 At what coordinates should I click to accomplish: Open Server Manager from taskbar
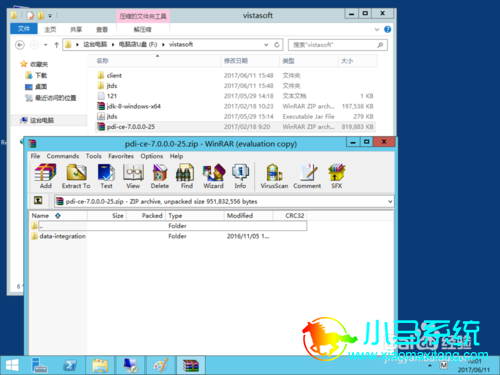pyautogui.click(x=39, y=365)
